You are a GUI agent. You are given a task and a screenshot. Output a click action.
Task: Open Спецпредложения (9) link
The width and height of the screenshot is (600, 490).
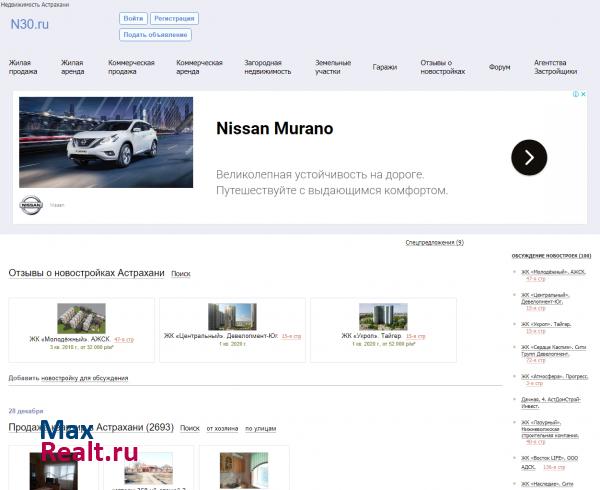[434, 243]
